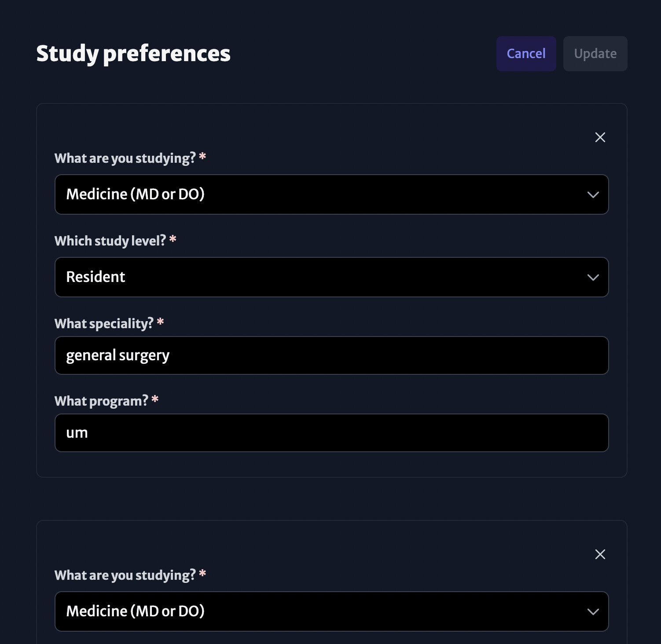Remove the second study preference card
The image size is (661, 644).
pyautogui.click(x=600, y=554)
